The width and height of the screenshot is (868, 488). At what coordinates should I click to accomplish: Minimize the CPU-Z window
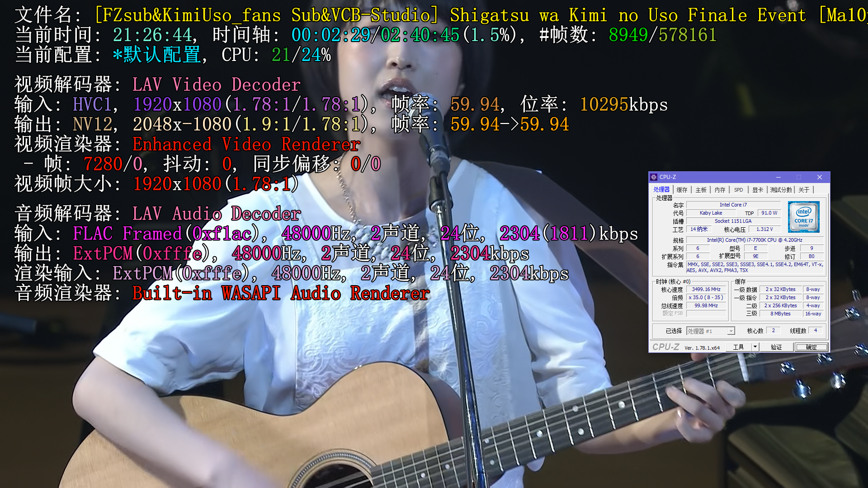coord(778,177)
